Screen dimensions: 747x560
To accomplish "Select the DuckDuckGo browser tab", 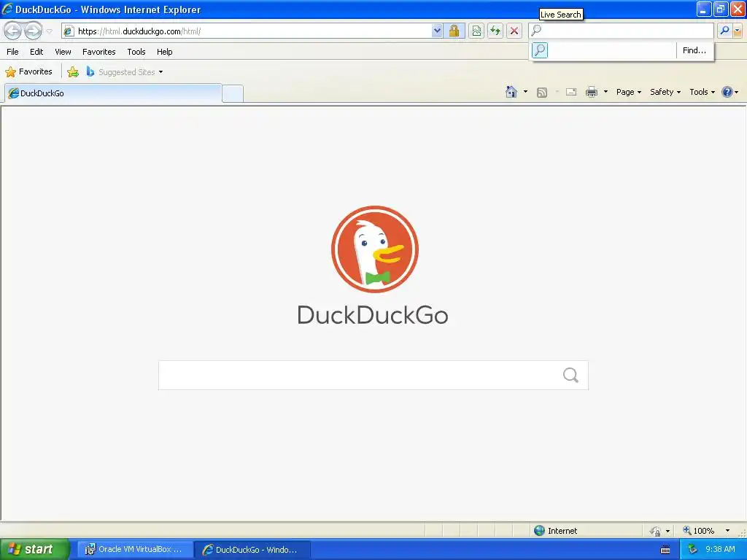I will tap(113, 93).
